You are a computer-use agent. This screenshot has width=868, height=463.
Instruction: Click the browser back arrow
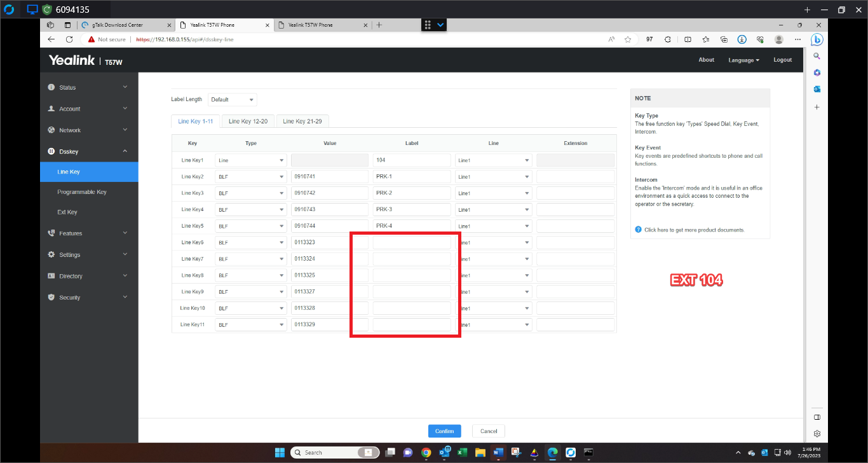51,39
